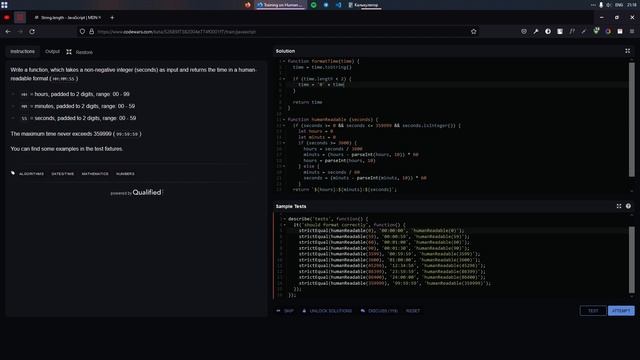The height and width of the screenshot is (360, 640).
Task: Click the pocket-style circle icon in toolbar
Action: [524, 31]
